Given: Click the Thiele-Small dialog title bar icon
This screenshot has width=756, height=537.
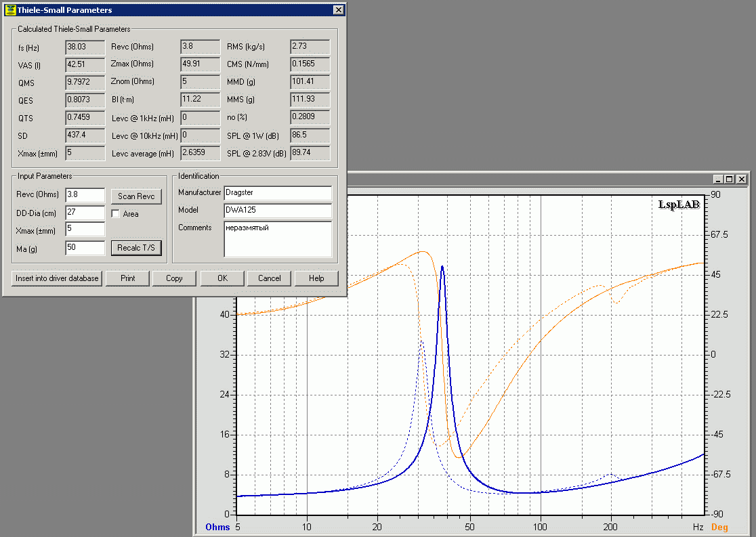Looking at the screenshot, I should [9, 10].
